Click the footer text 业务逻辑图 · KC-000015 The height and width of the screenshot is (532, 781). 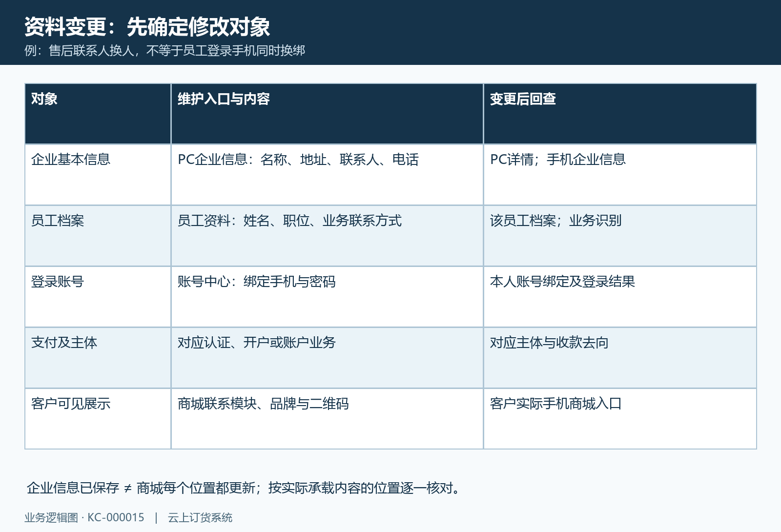[84, 517]
